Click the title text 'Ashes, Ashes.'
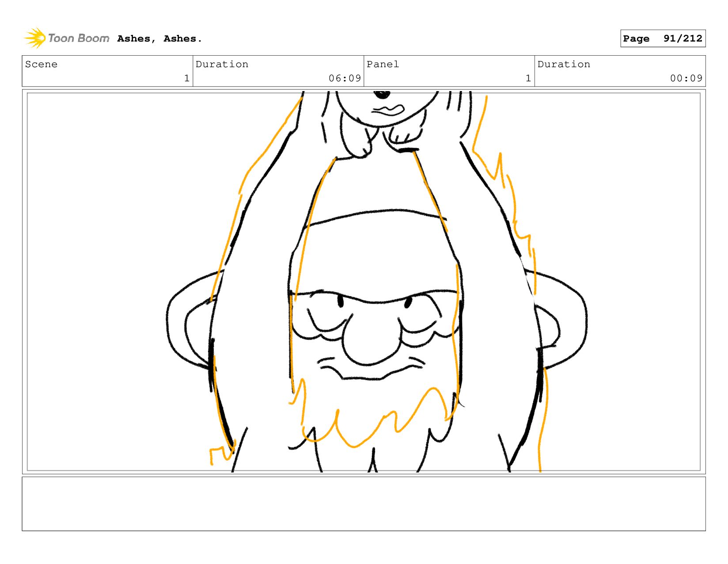 point(159,39)
